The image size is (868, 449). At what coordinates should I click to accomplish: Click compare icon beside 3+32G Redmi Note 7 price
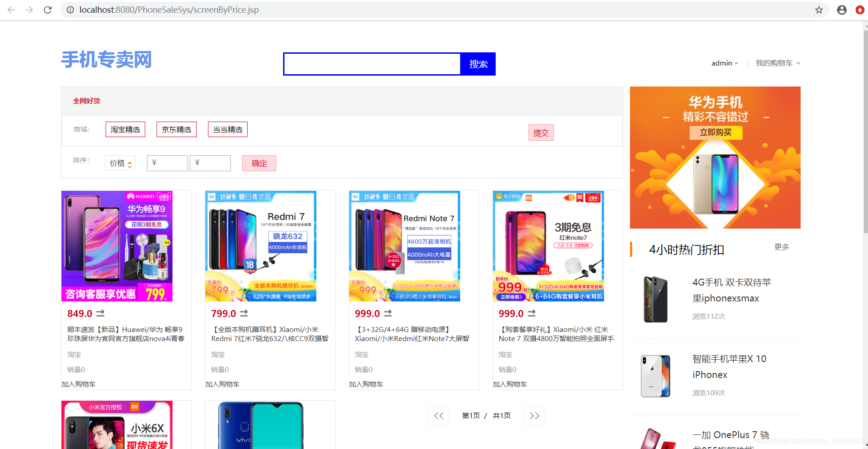(x=388, y=313)
